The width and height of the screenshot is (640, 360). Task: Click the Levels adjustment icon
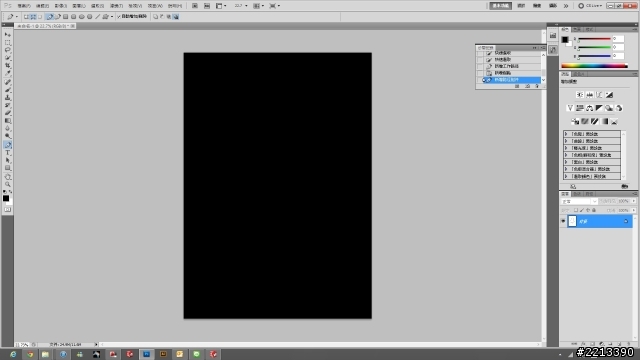click(590, 95)
